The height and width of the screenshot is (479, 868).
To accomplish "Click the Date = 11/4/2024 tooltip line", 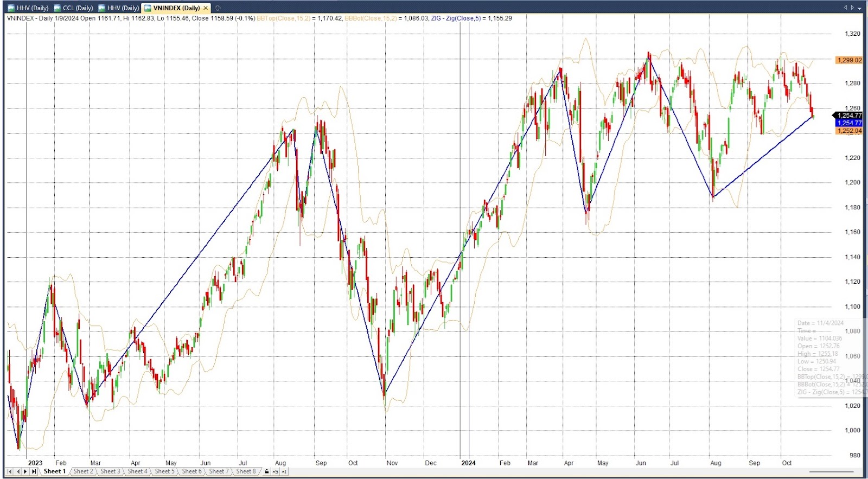I will 820,323.
